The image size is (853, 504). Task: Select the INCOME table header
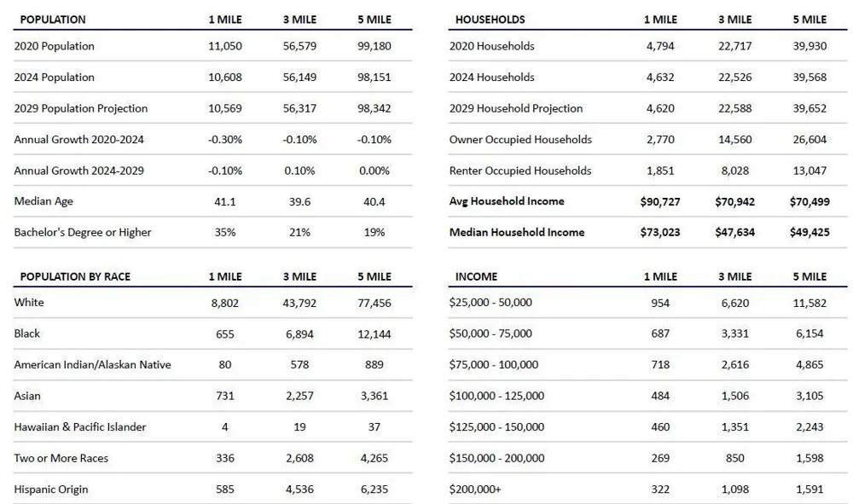pos(476,277)
